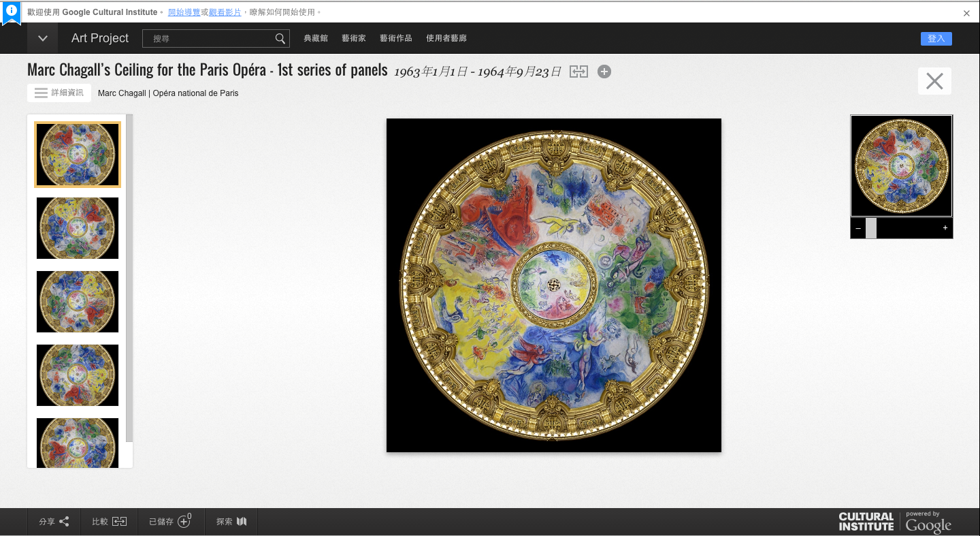Open the 藝術家 artists menu
The height and width of the screenshot is (536, 980).
[x=354, y=39]
